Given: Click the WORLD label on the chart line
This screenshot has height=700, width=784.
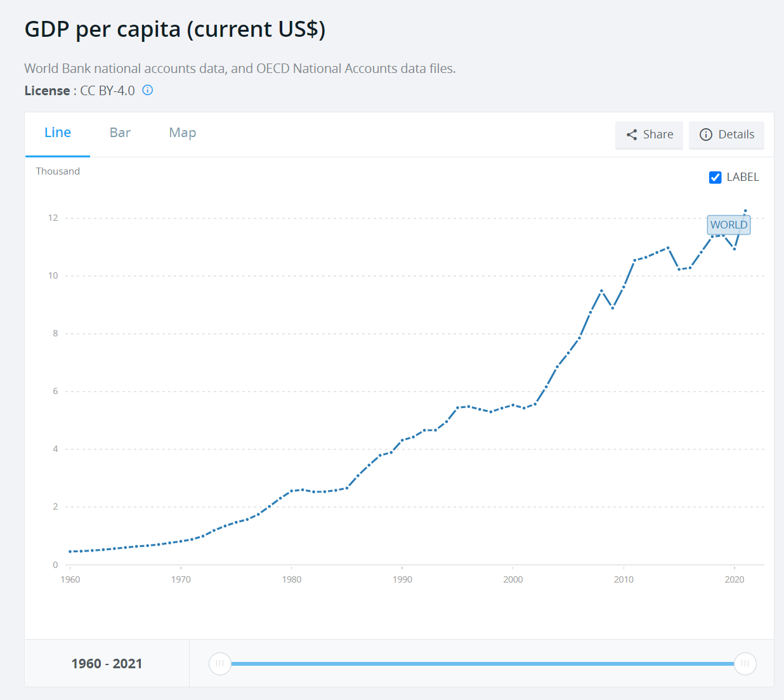Looking at the screenshot, I should [728, 225].
